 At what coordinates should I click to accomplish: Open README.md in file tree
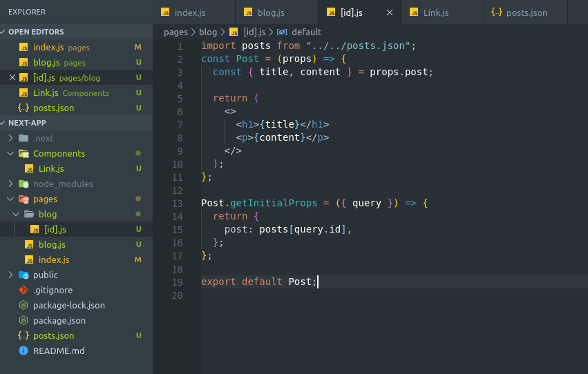[59, 351]
